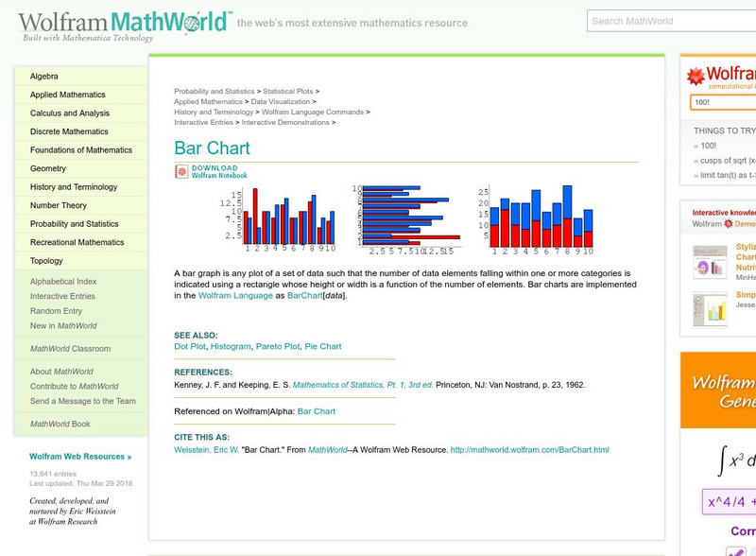Open the Topology category

pos(46,261)
